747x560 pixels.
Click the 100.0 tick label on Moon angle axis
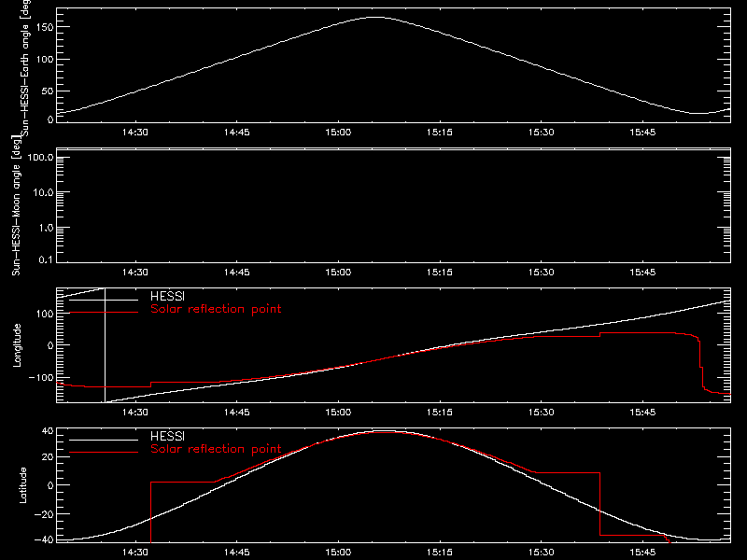40,158
